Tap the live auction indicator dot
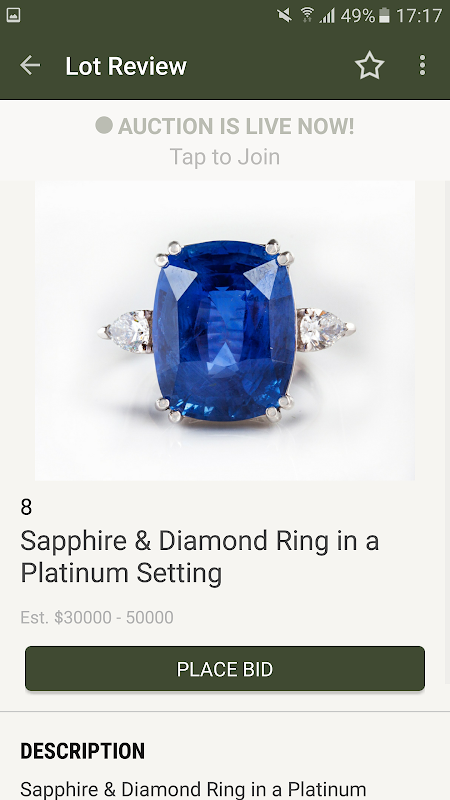The width and height of the screenshot is (450, 800). (104, 125)
